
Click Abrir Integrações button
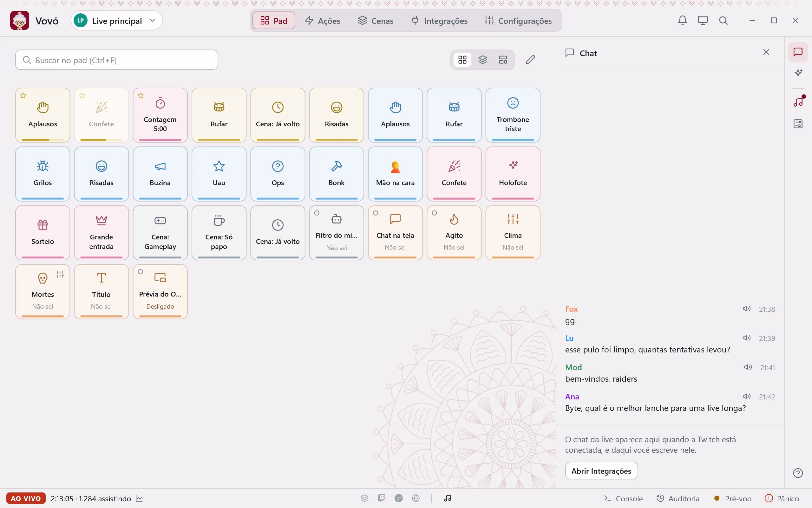(601, 471)
